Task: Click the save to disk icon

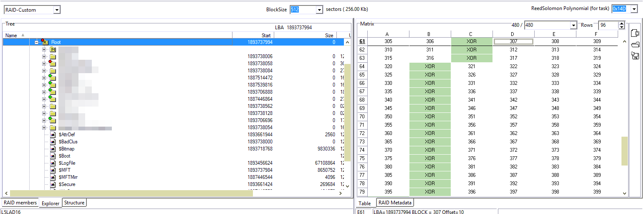Action: tap(635, 56)
